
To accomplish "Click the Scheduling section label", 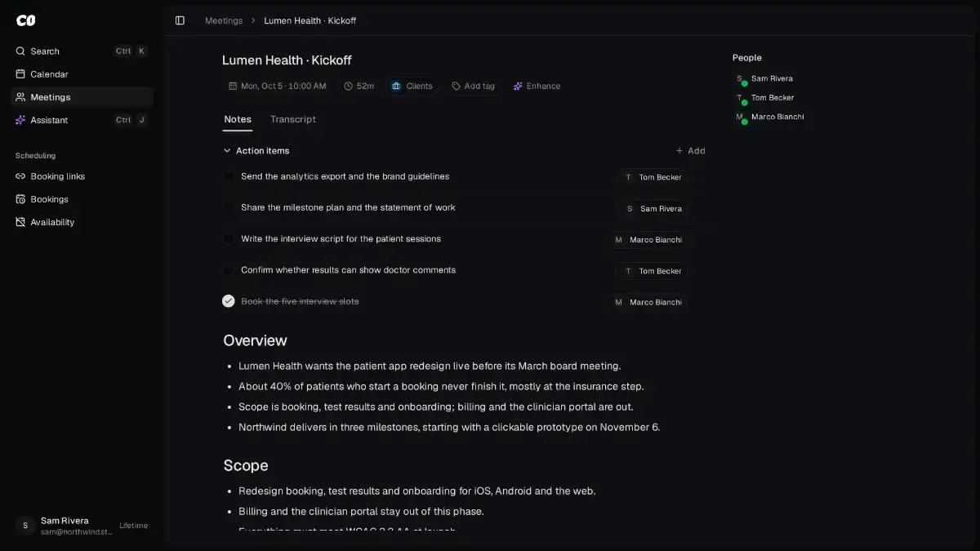I will tap(36, 156).
